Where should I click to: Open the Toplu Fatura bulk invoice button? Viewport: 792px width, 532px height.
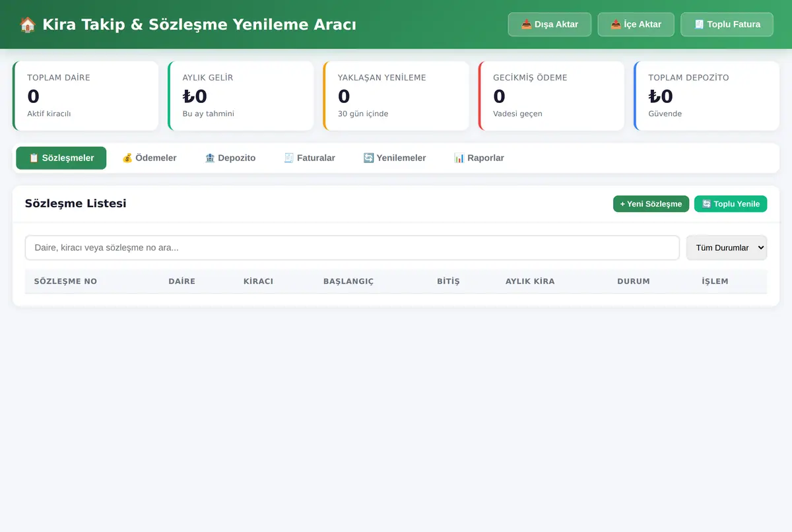point(727,24)
